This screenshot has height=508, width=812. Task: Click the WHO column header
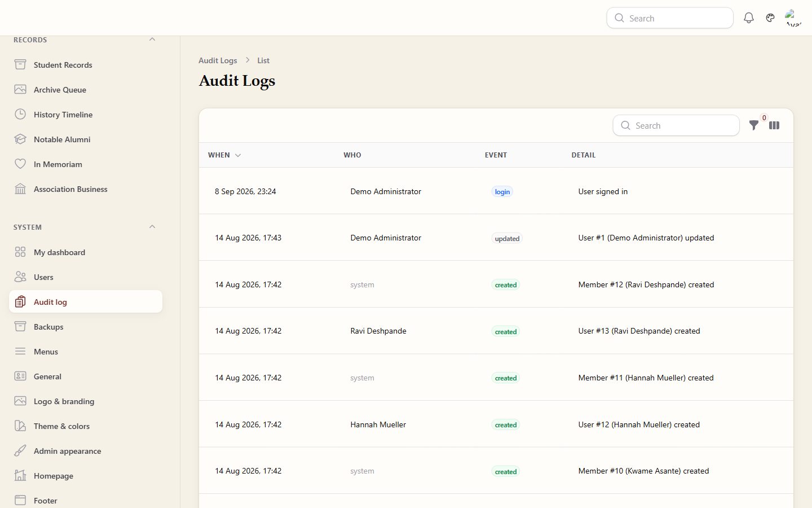[x=352, y=155]
